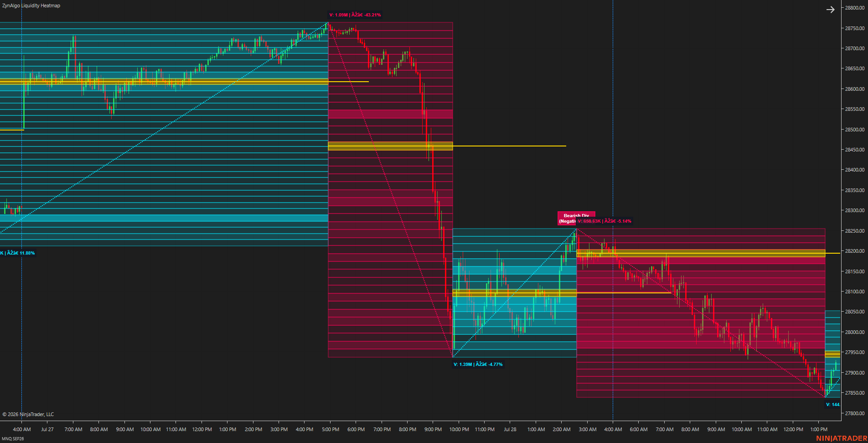The width and height of the screenshot is (868, 443).
Task: Click the Jul 27 date label
Action: (47, 429)
